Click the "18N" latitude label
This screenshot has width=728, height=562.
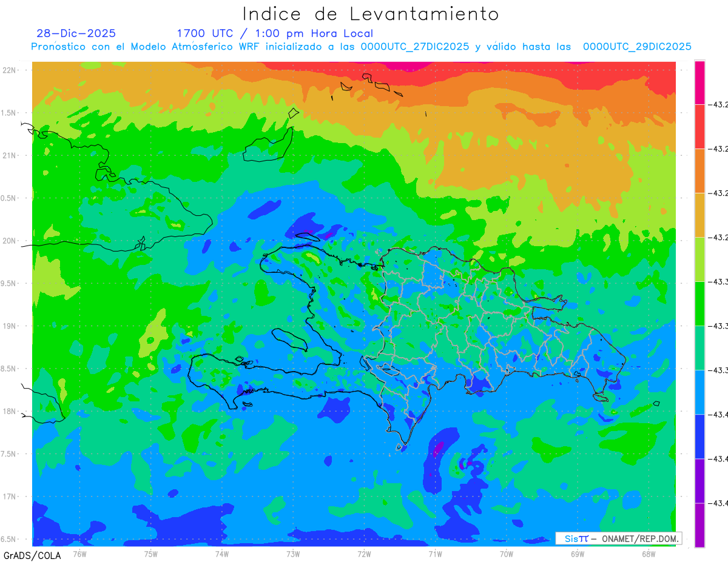pos(10,412)
